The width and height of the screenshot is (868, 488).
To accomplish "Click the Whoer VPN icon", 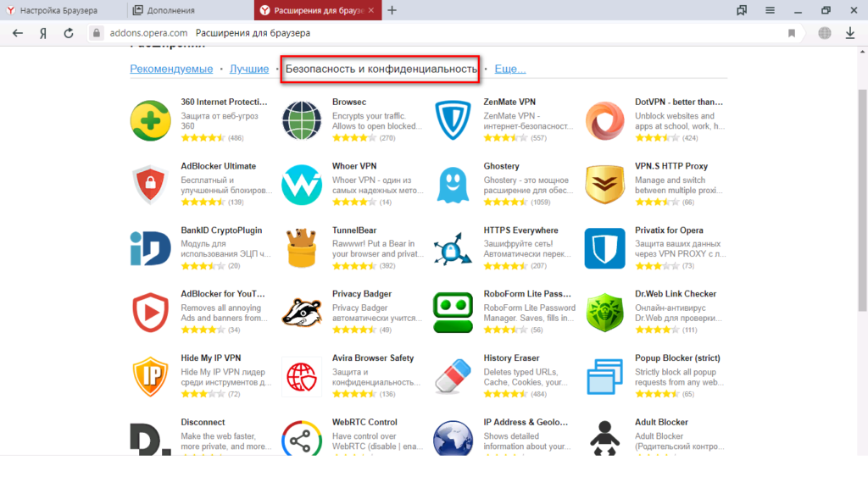I will [x=302, y=185].
